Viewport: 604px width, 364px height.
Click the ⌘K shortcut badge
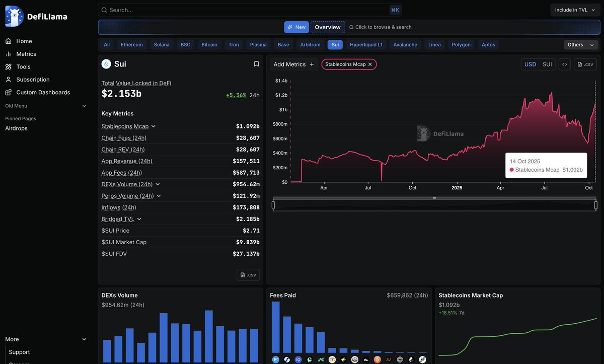pos(395,10)
